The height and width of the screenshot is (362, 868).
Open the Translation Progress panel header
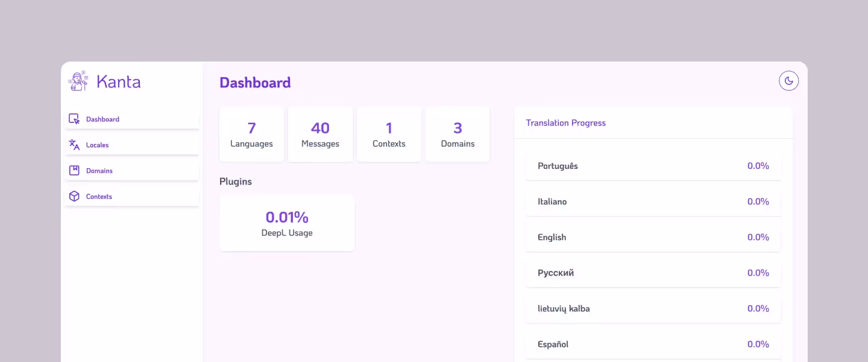[x=565, y=122]
